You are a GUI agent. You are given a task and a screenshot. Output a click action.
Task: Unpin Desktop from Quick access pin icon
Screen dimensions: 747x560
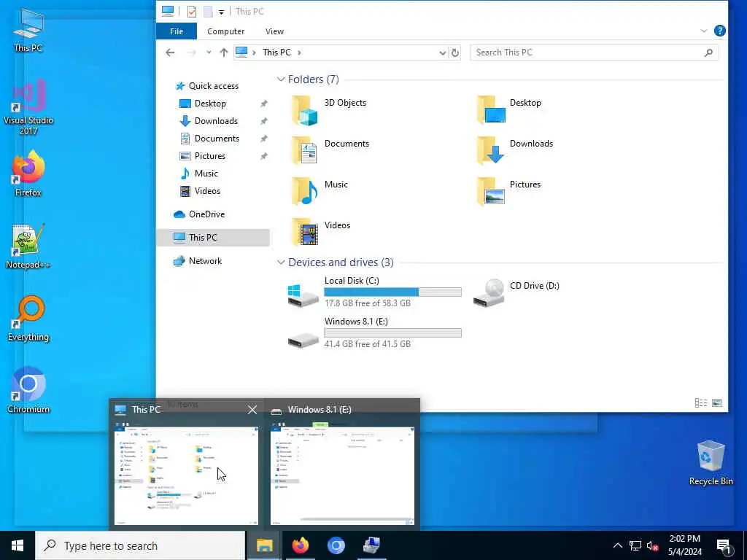(263, 104)
